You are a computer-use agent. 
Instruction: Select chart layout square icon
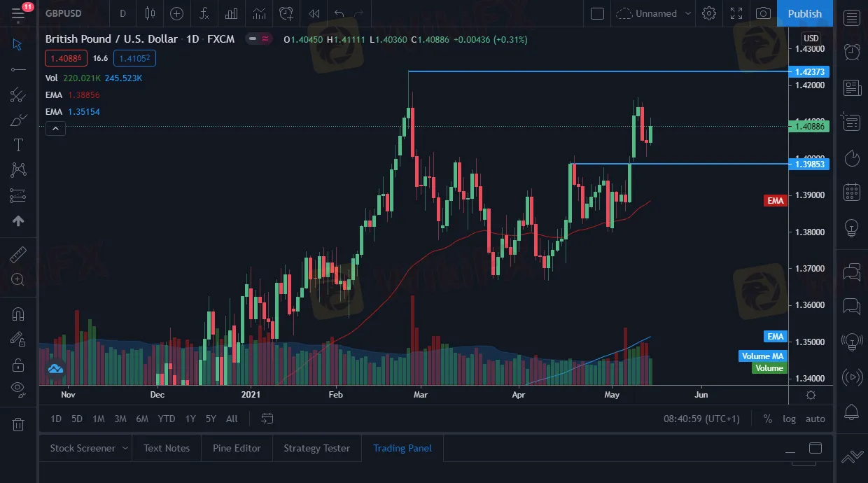(597, 13)
